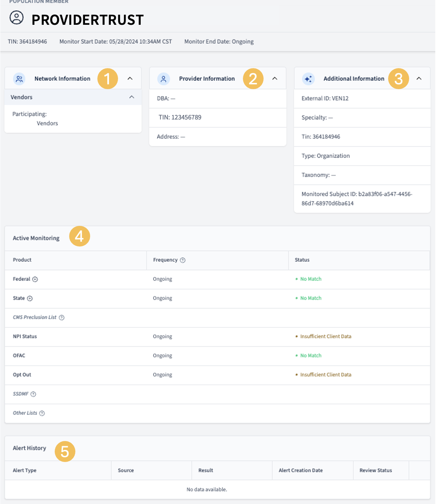Click the Participating: Vendors entry

coord(35,118)
